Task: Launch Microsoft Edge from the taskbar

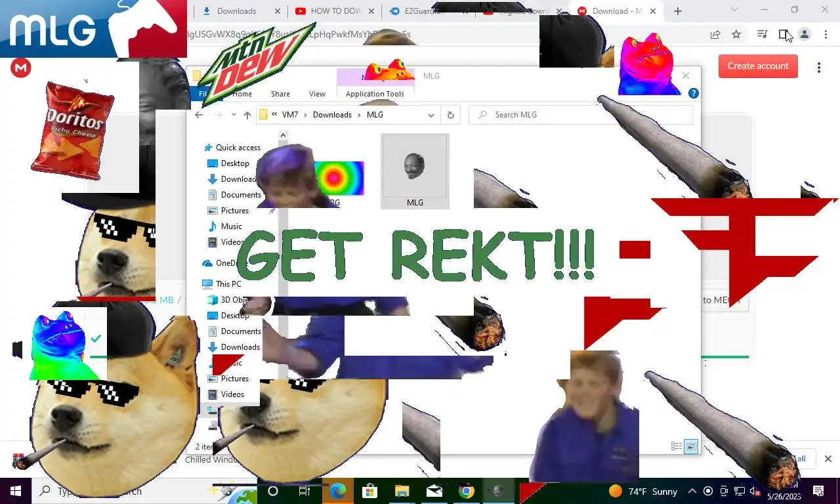Action: pyautogui.click(x=337, y=491)
